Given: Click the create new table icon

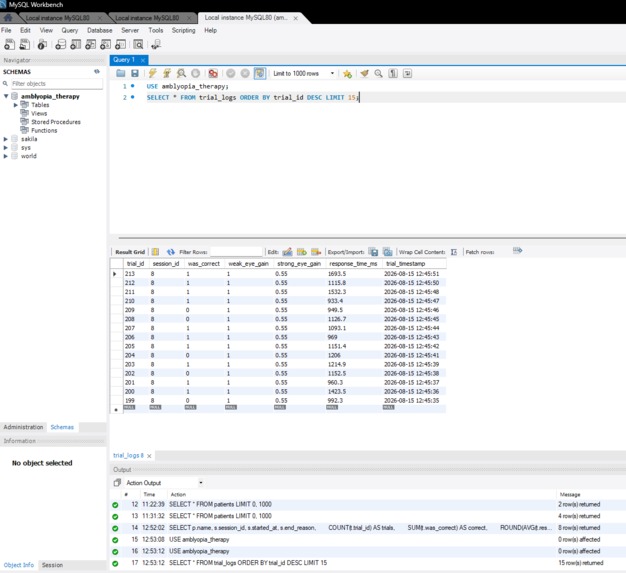Looking at the screenshot, I should pyautogui.click(x=75, y=45).
